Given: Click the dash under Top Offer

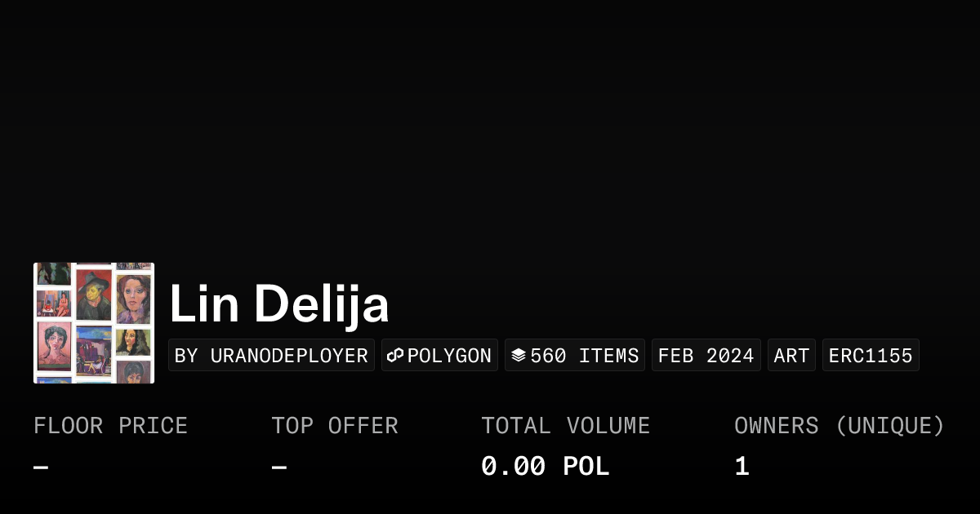Looking at the screenshot, I should pos(278,467).
